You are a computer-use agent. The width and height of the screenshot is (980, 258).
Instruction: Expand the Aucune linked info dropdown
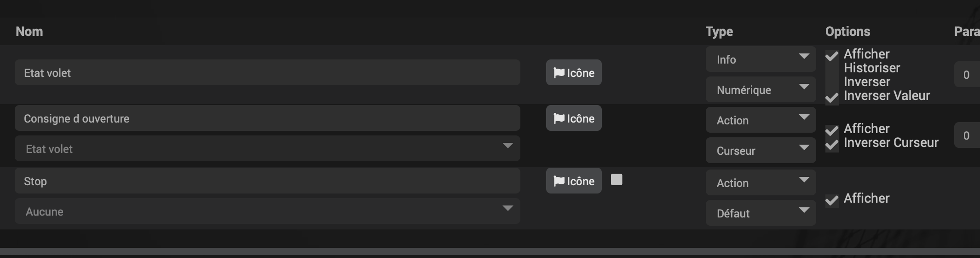tap(267, 211)
